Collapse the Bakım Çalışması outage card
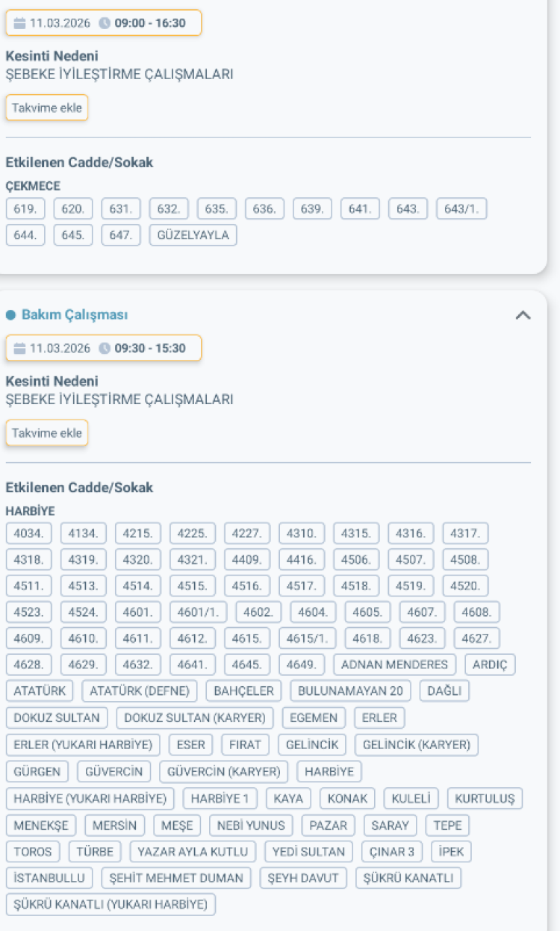 pos(523,315)
